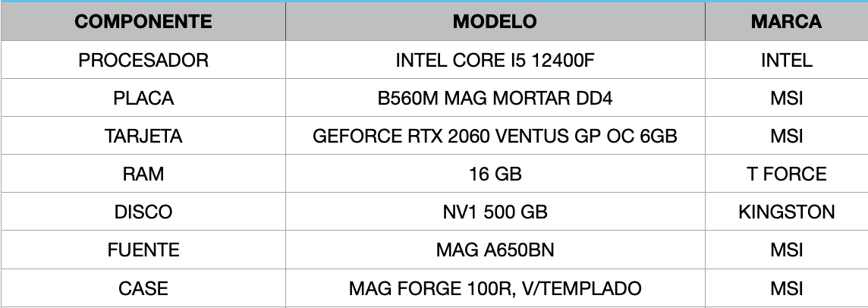Select the MAG FORGE 100R, V/TEMPLADO cell
868x308 pixels.
point(495,288)
